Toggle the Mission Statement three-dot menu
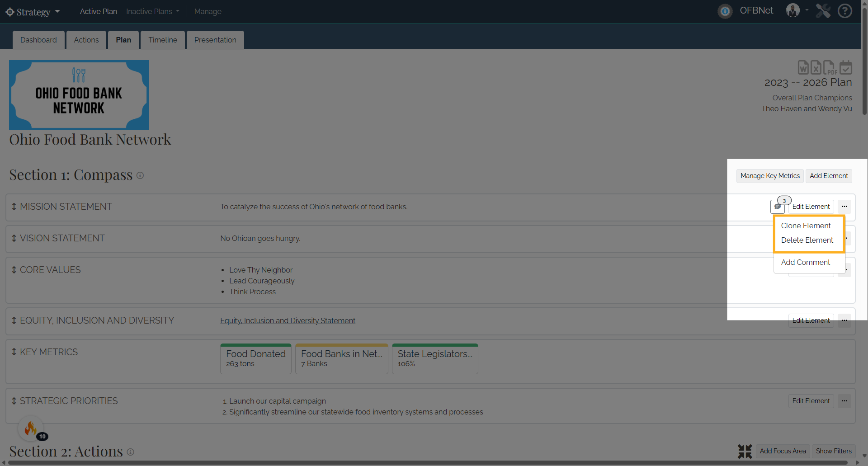Screen dimensions: 868x466 click(x=844, y=207)
